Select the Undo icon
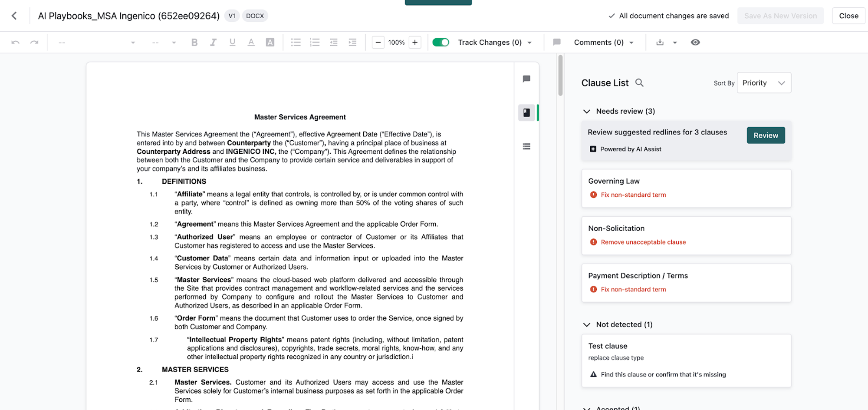868x410 pixels. (x=16, y=42)
